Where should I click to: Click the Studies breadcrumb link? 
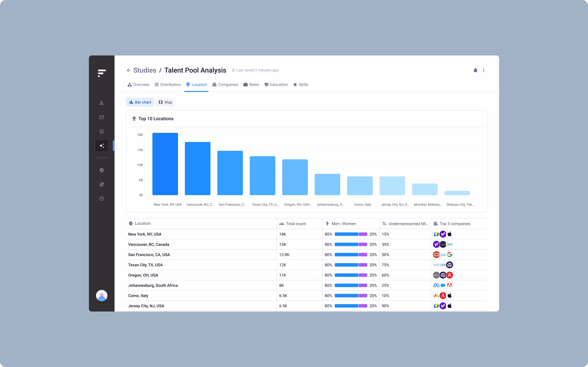click(x=145, y=70)
